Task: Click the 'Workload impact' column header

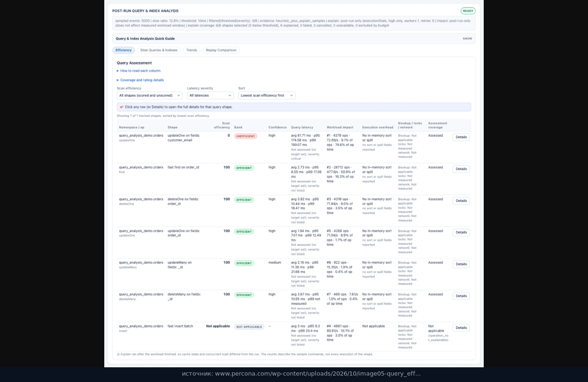Action: pos(340,127)
